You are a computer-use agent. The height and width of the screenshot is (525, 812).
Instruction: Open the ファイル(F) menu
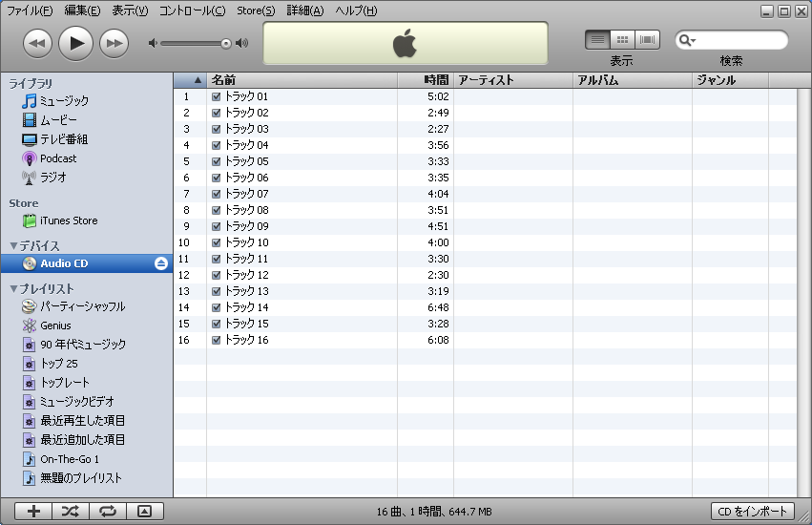[30, 10]
